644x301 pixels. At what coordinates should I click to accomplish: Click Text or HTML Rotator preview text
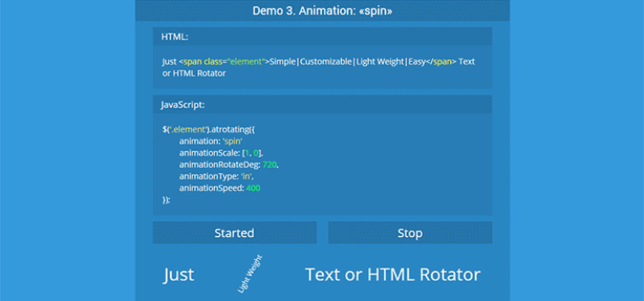point(393,275)
